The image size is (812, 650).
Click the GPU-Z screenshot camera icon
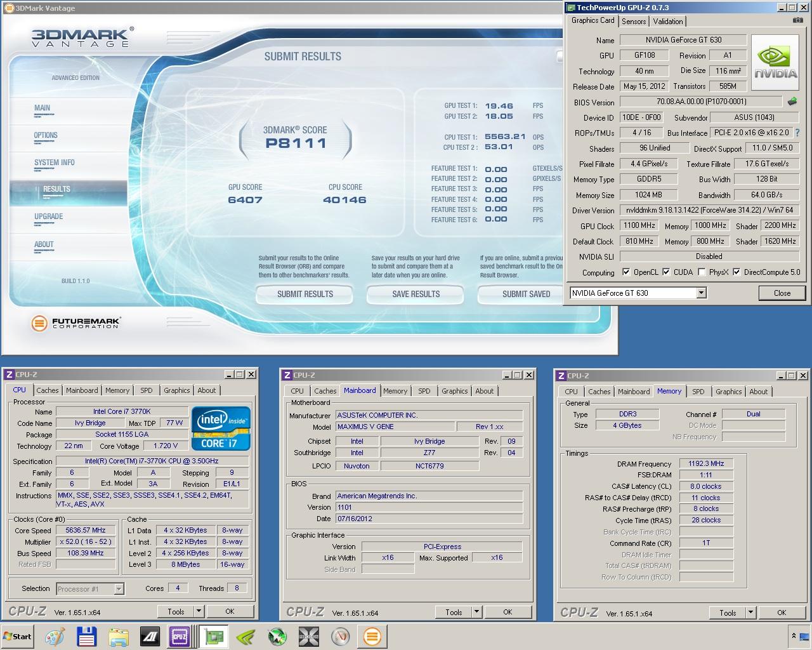coord(797,20)
